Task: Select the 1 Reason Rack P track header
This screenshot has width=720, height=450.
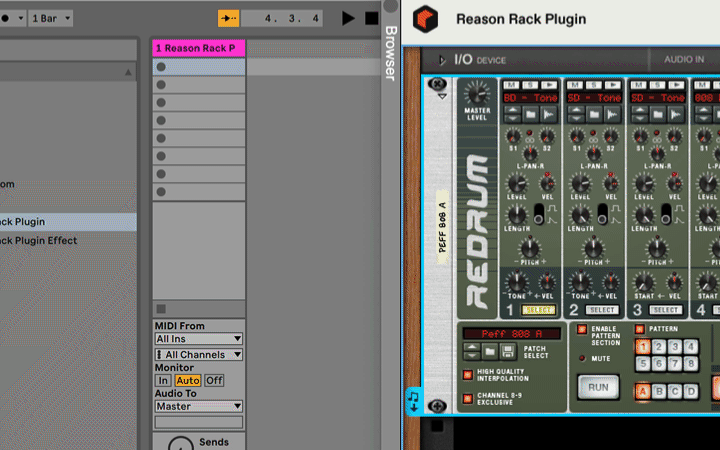Action: pos(199,48)
